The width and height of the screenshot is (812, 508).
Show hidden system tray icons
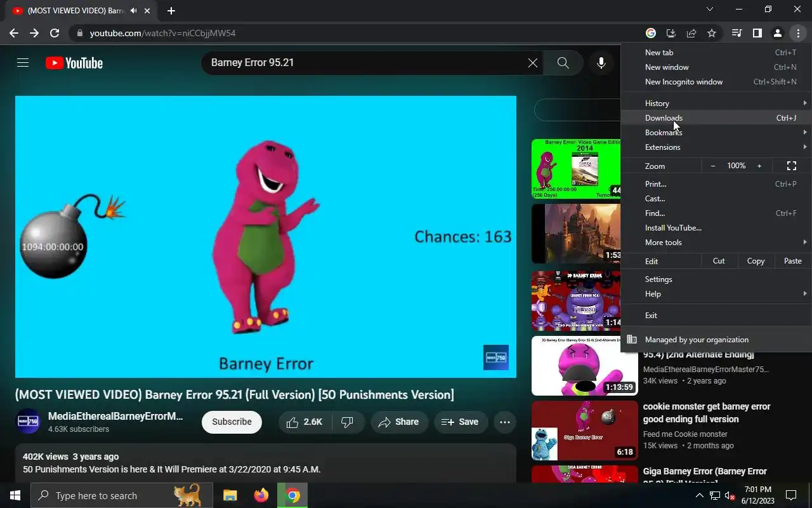[x=699, y=495]
